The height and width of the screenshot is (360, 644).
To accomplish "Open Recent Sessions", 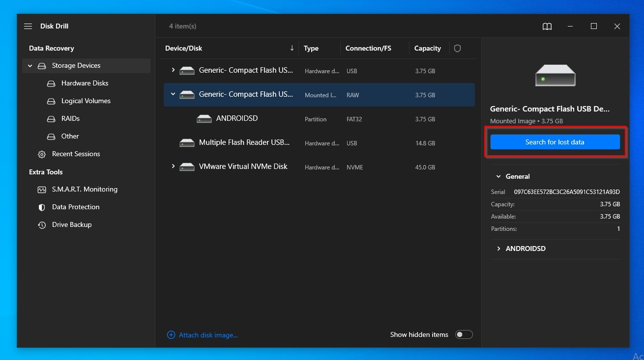I will point(76,154).
